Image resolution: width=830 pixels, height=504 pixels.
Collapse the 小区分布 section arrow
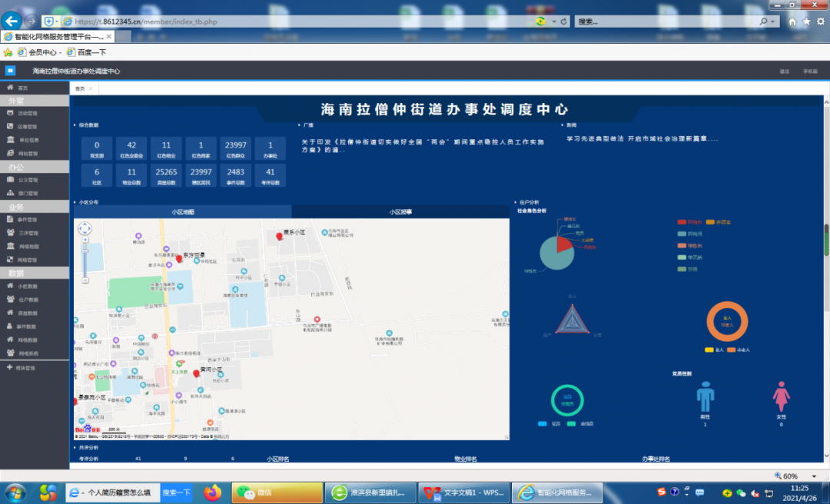75,202
